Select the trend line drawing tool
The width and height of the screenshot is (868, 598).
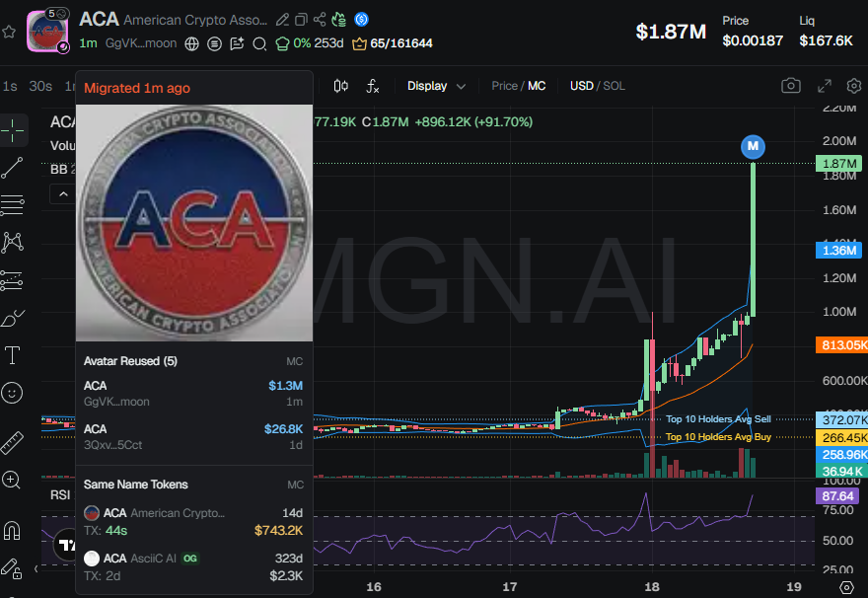pyautogui.click(x=12, y=168)
